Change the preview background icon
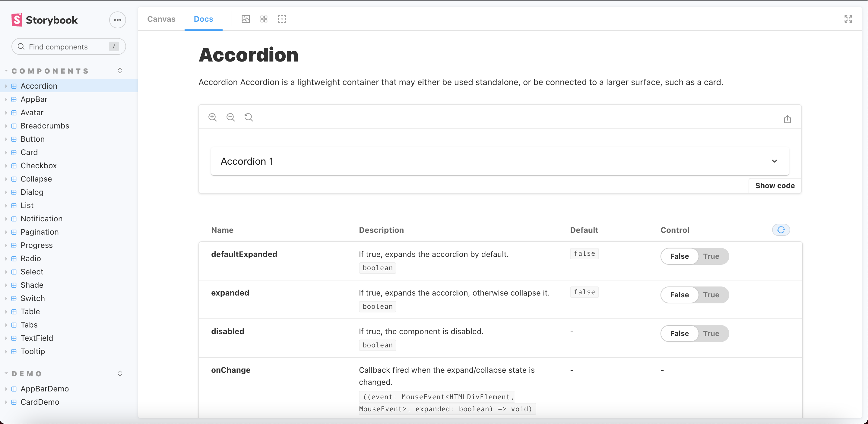This screenshot has height=424, width=868. [x=246, y=19]
